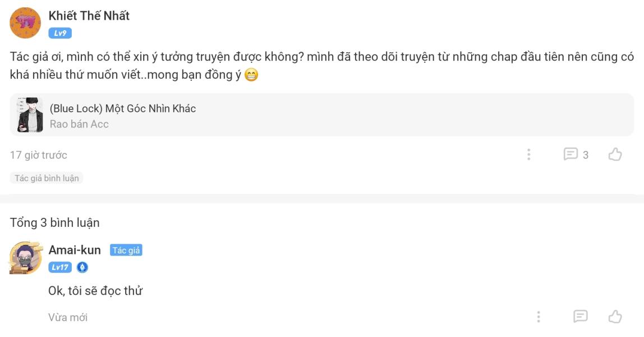
Task: Open more options for Khiết Thế Nhất's comment
Action: tap(528, 154)
